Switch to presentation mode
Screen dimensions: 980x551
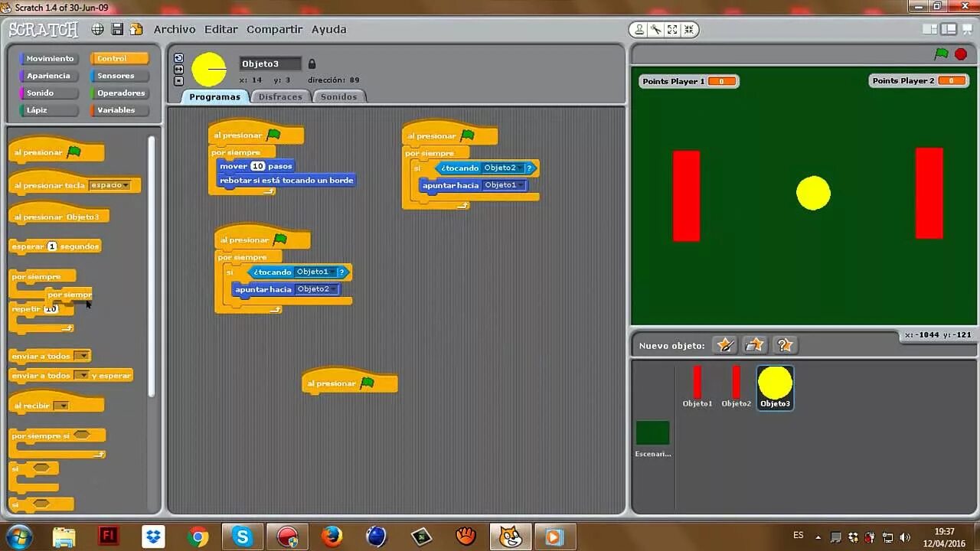pos(967,29)
